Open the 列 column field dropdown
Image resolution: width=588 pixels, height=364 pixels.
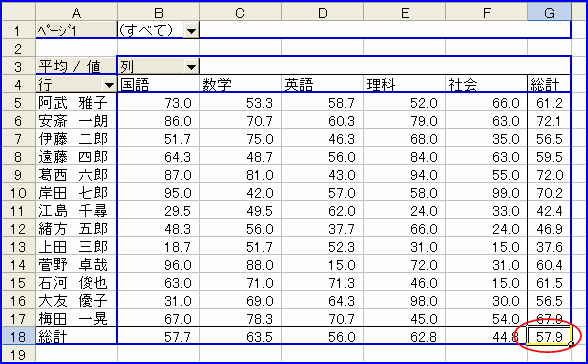coord(191,67)
